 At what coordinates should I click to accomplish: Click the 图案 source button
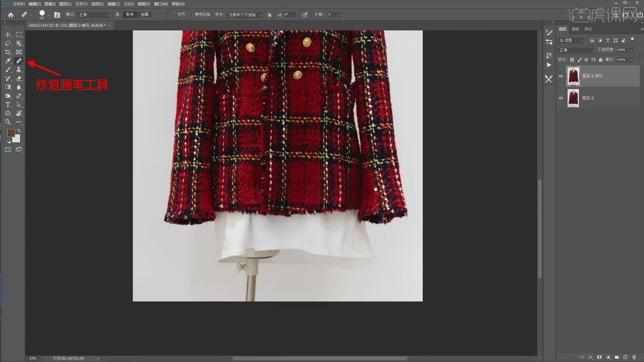coord(145,15)
